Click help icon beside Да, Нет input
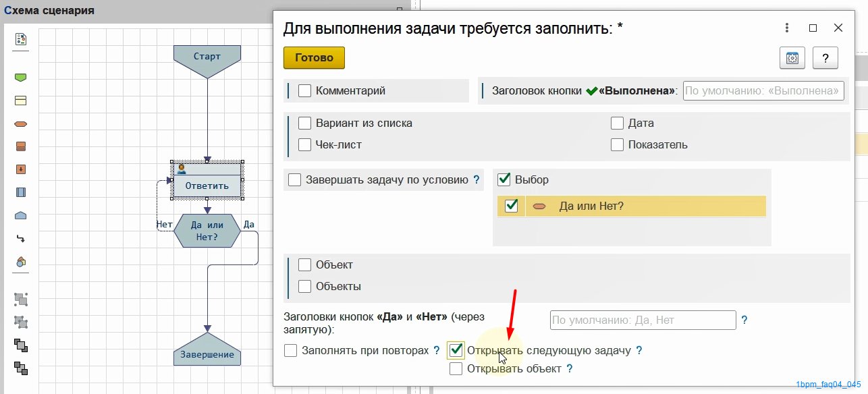This screenshot has width=868, height=394. tap(744, 320)
